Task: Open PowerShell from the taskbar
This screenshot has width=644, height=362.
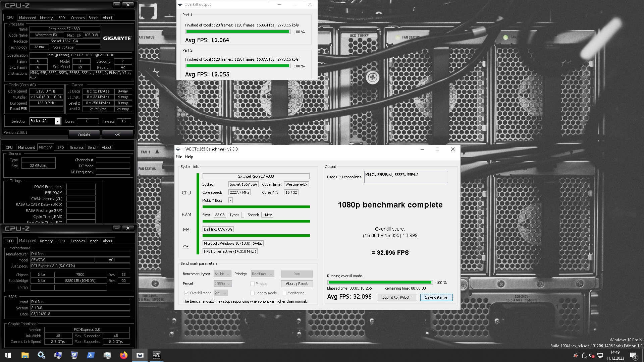Action: tap(91, 355)
